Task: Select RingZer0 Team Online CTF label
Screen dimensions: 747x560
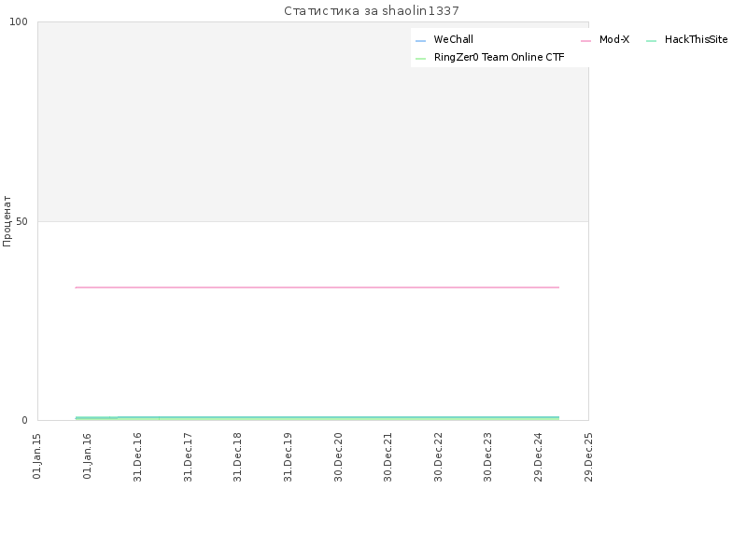Action: [499, 57]
